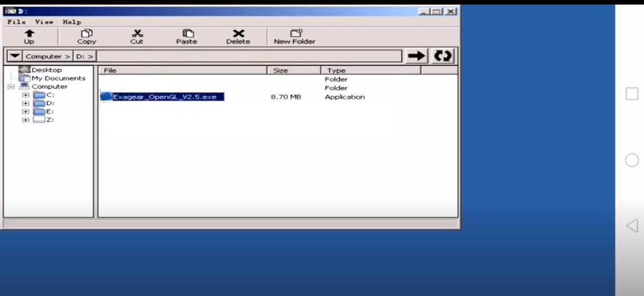
Task: Click the Computer breadcrumb segment
Action: 48,56
